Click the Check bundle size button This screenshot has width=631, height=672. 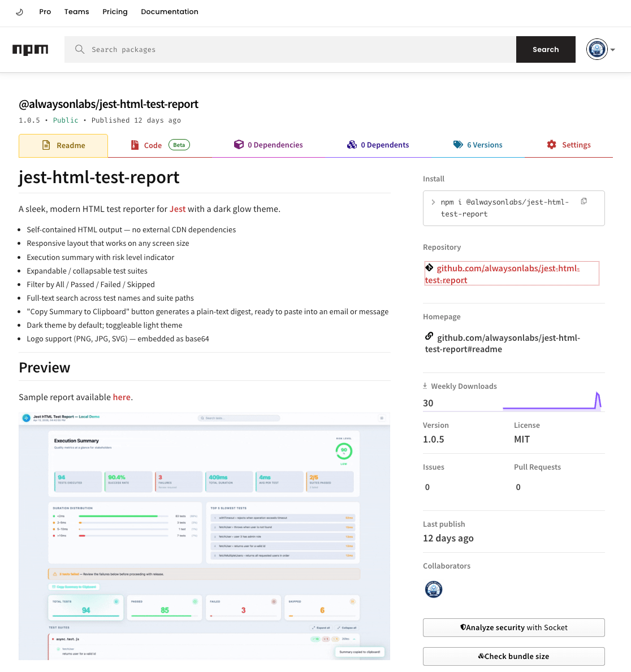tap(514, 657)
